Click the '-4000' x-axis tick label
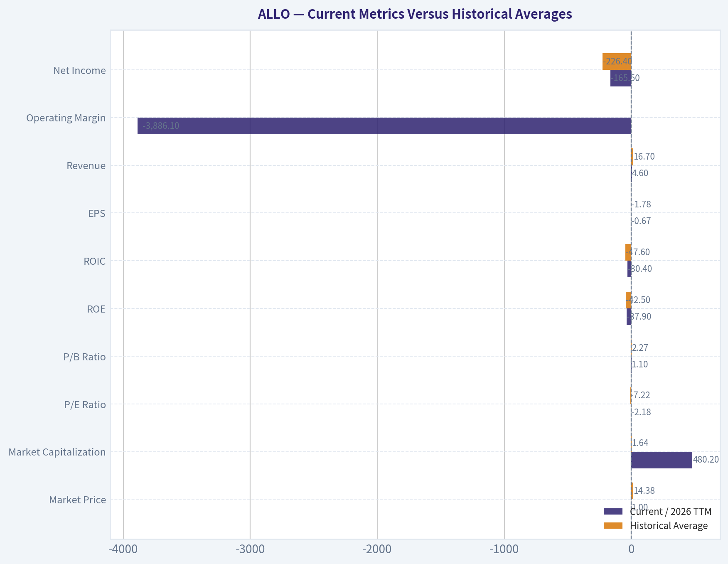The image size is (728, 564). 123,549
